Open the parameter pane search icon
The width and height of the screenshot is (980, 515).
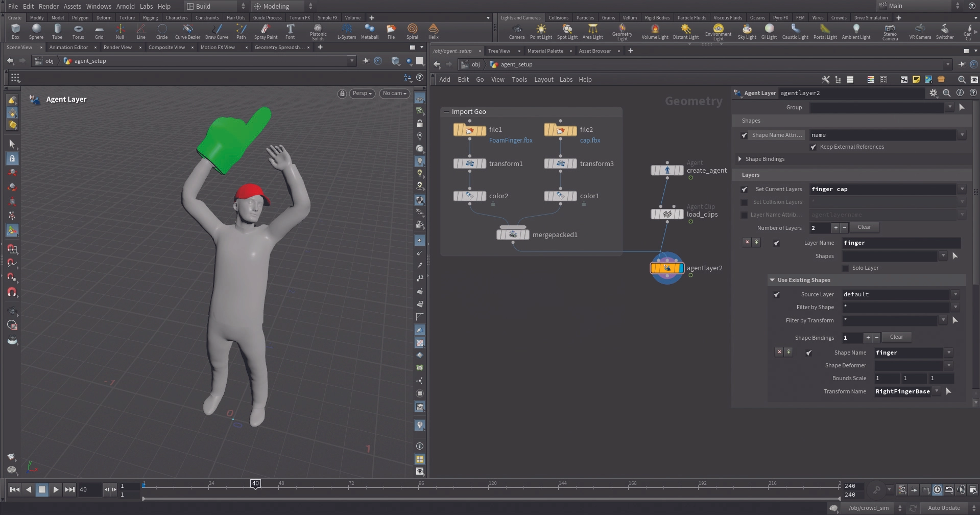point(947,93)
